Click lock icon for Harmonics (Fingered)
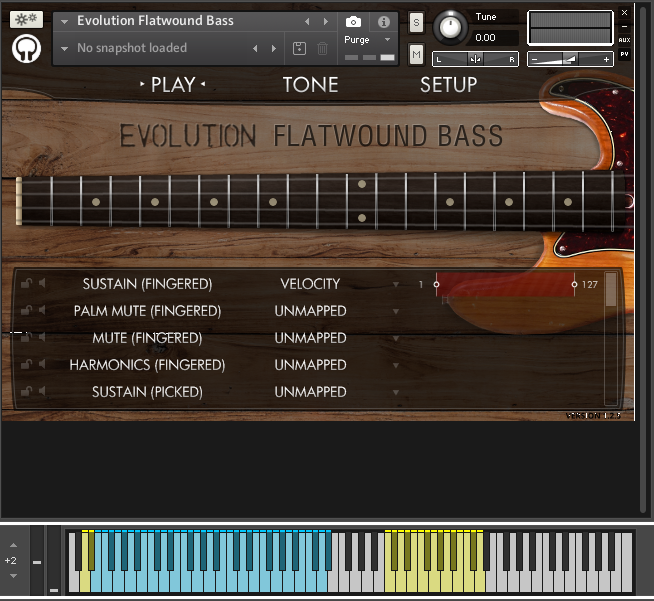The height and width of the screenshot is (601, 654). pos(26,365)
